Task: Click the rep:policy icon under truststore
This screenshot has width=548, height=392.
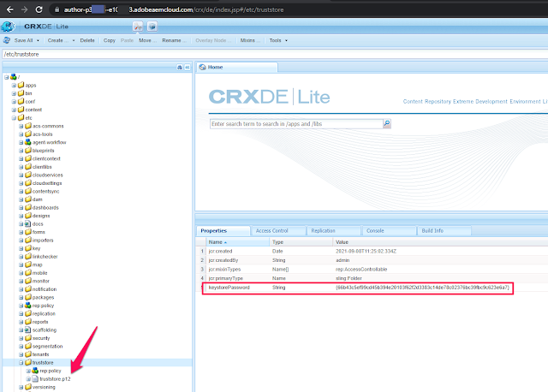Action: click(x=35, y=371)
